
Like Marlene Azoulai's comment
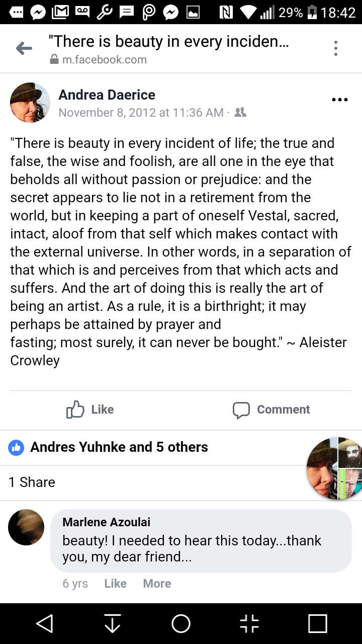(115, 584)
